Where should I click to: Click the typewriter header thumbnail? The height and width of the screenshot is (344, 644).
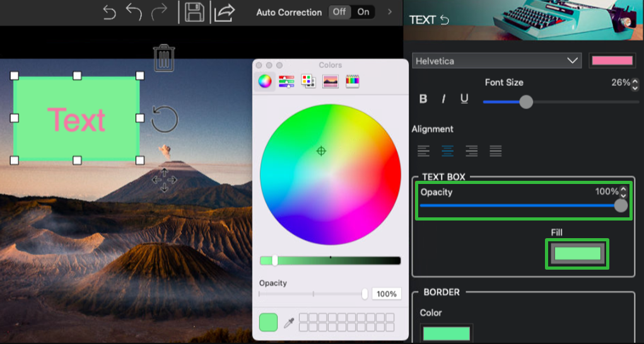click(x=524, y=20)
